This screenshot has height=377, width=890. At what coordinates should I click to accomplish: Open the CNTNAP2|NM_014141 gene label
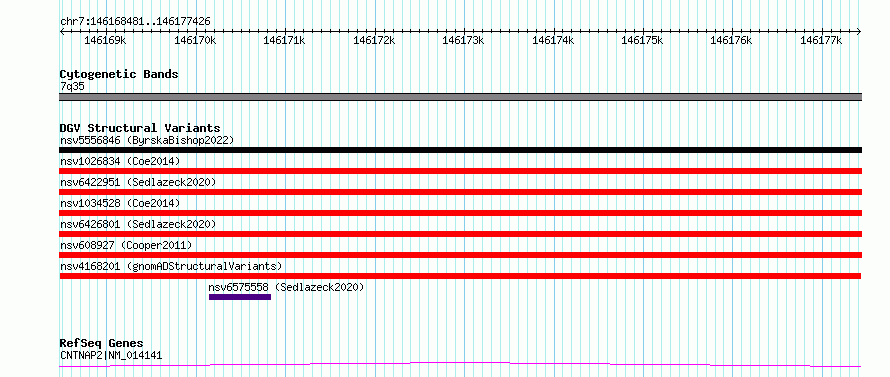pyautogui.click(x=111, y=356)
